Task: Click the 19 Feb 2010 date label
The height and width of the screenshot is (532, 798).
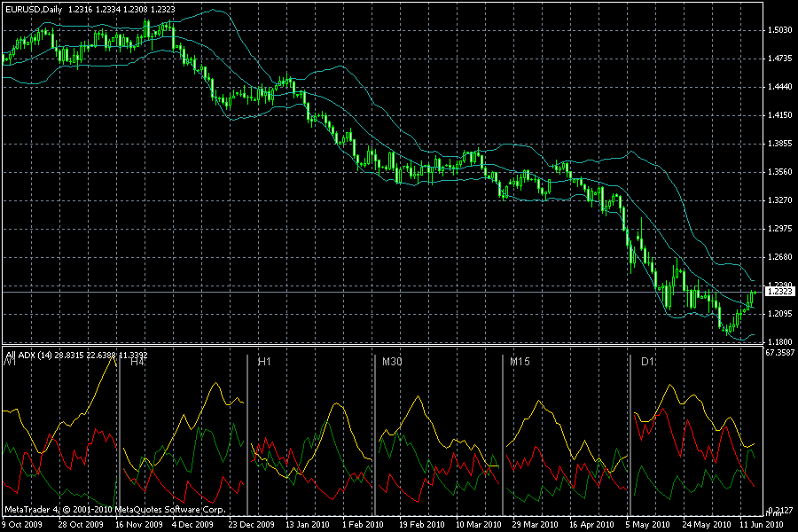Action: pyautogui.click(x=421, y=525)
